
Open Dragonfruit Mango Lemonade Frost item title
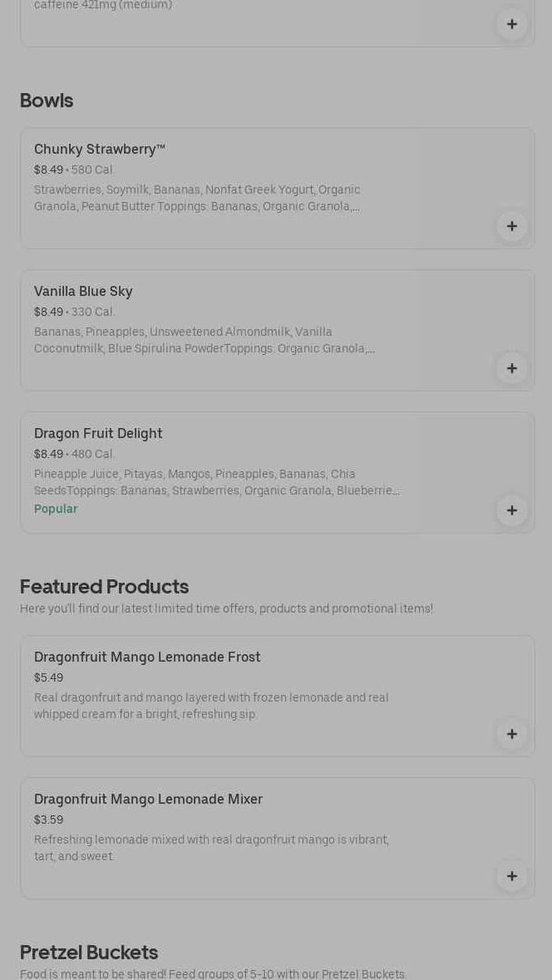pyautogui.click(x=147, y=657)
